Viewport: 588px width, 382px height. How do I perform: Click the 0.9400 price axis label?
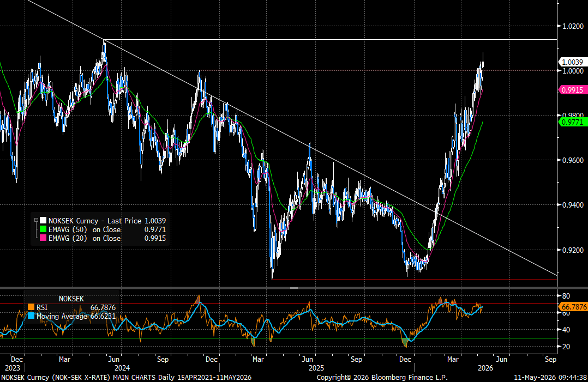pos(573,205)
